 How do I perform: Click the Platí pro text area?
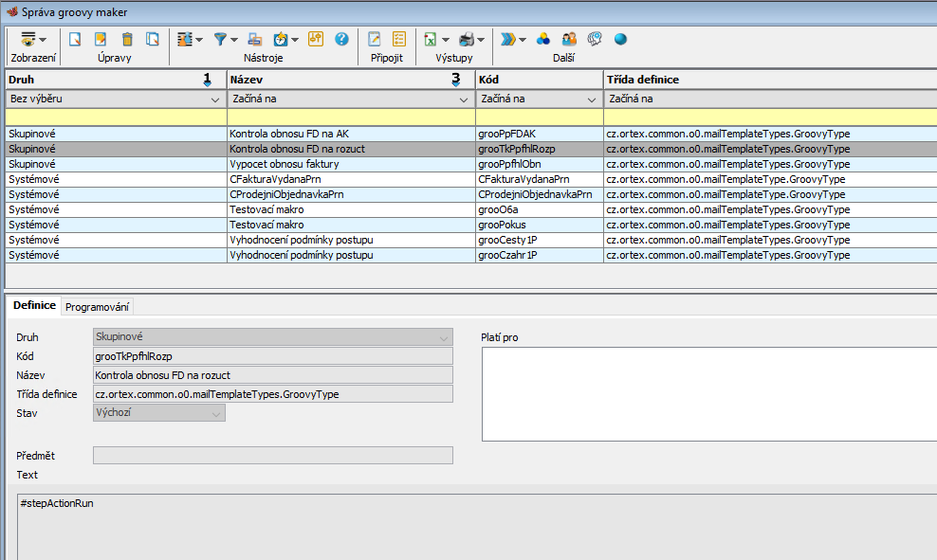(707, 393)
